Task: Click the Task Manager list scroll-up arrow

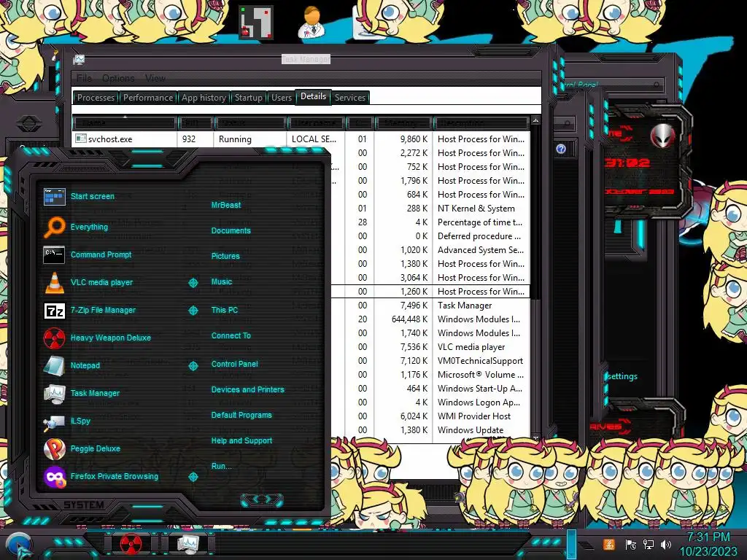Action: click(535, 120)
